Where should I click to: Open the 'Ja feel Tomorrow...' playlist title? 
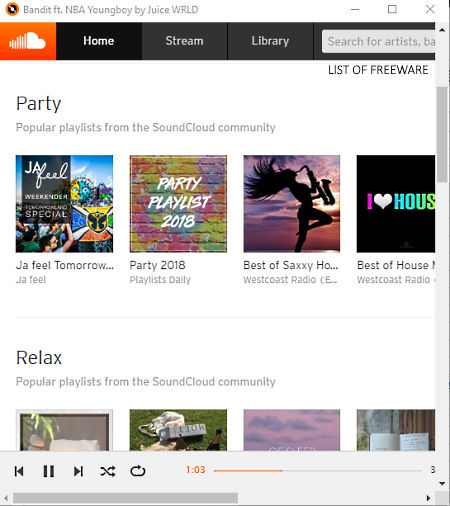pyautogui.click(x=65, y=265)
